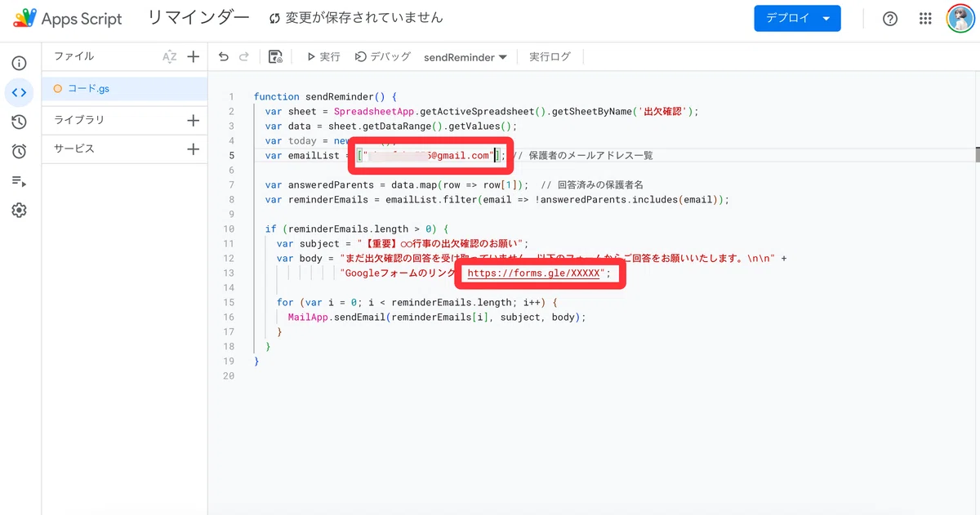The height and width of the screenshot is (515, 980).
Task: Click the for loop statement on line 15
Action: click(x=417, y=302)
